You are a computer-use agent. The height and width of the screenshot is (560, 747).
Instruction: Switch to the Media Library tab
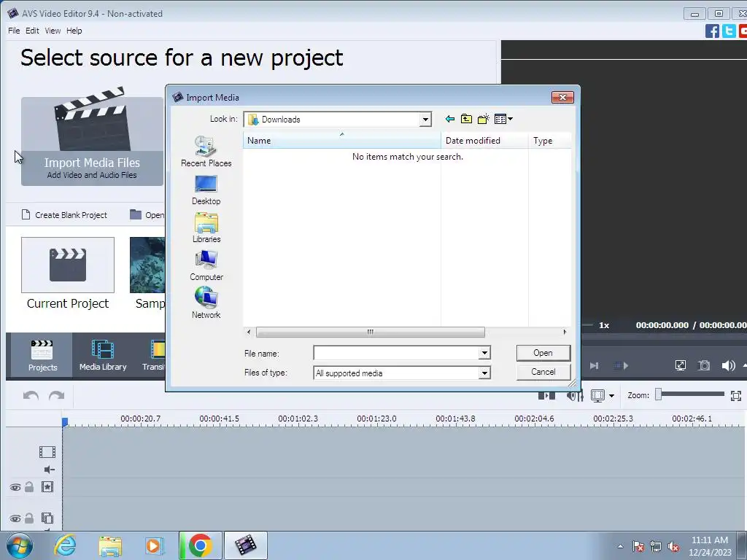point(103,355)
